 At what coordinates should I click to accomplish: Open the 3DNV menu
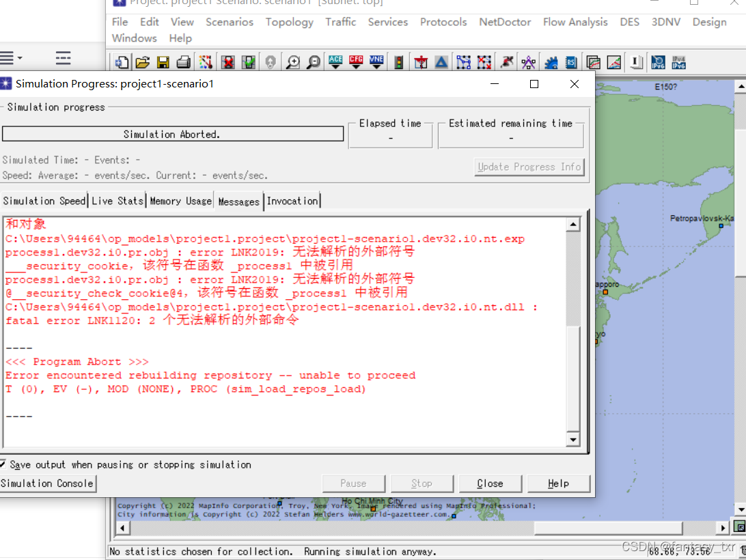[666, 22]
